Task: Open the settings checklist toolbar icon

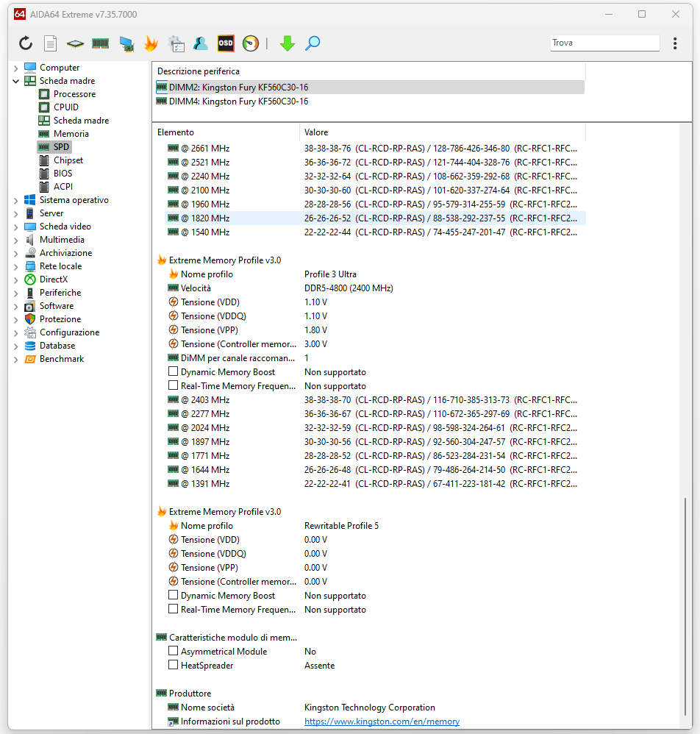Action: tap(176, 43)
